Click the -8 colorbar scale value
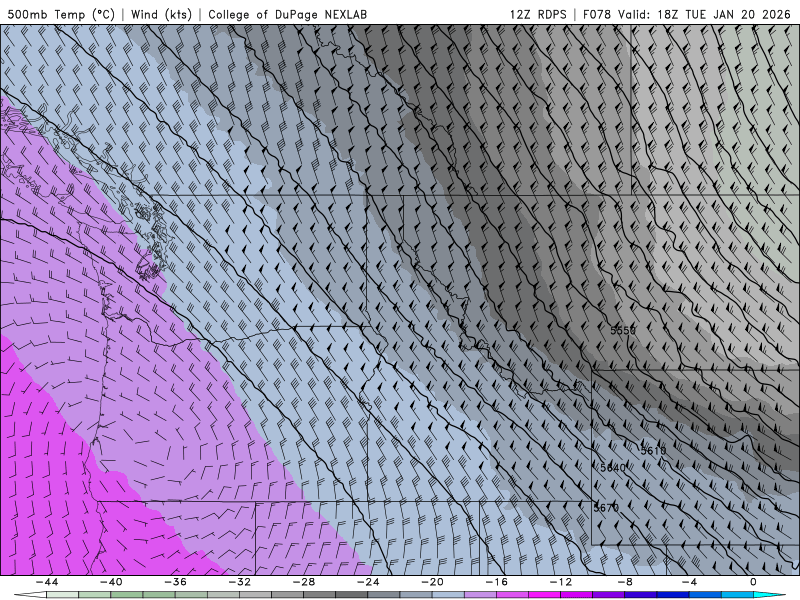Screen dimensions: 800x600 625,582
